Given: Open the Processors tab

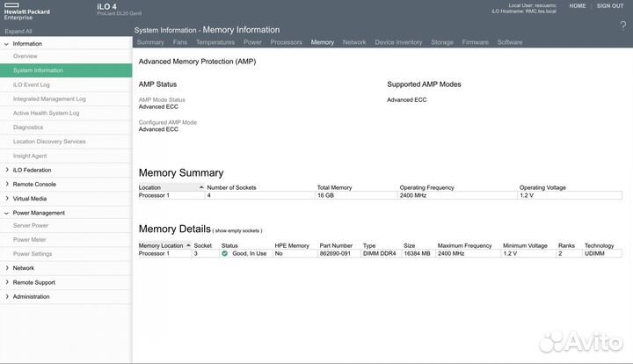Looking at the screenshot, I should pos(287,42).
